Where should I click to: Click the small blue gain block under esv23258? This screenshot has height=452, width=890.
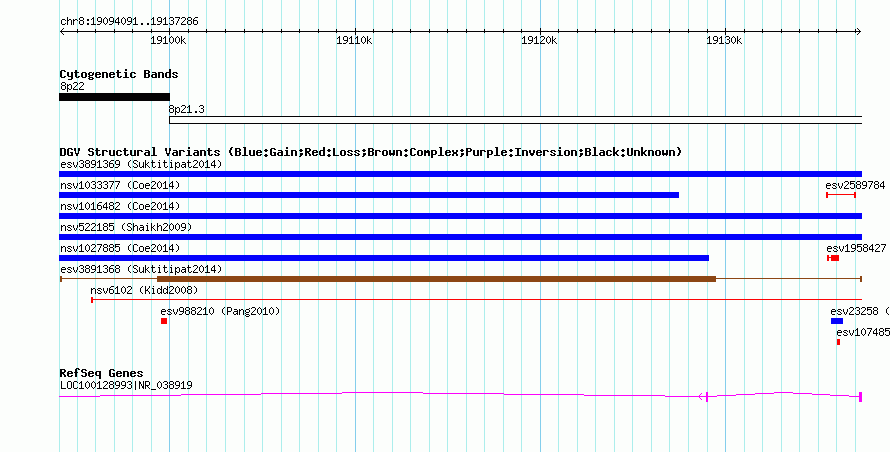point(837,321)
